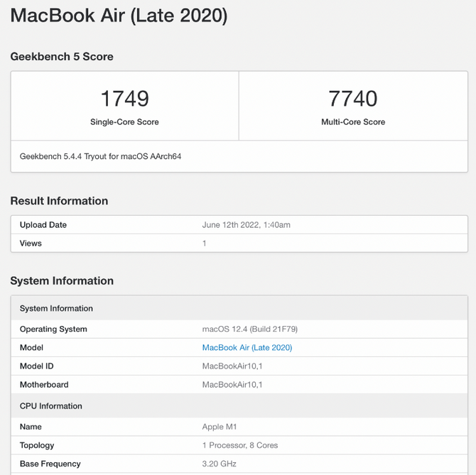Image resolution: width=476 pixels, height=475 pixels.
Task: Open the MacBook Air (Late 2020) model link
Action: coord(247,348)
